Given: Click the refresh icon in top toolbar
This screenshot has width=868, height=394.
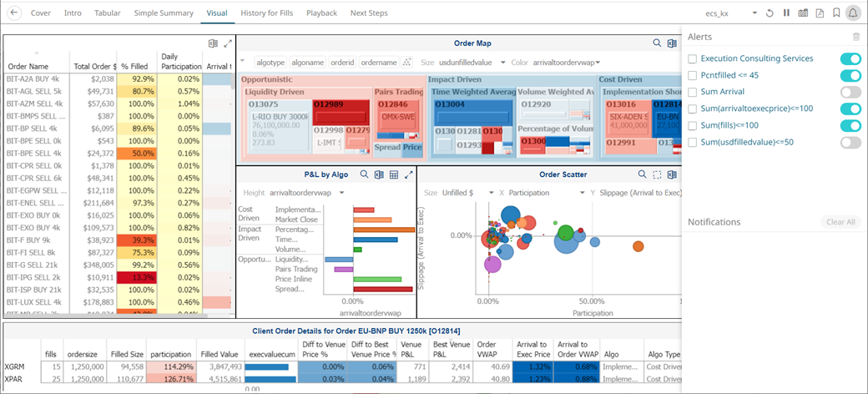Looking at the screenshot, I should pyautogui.click(x=770, y=13).
